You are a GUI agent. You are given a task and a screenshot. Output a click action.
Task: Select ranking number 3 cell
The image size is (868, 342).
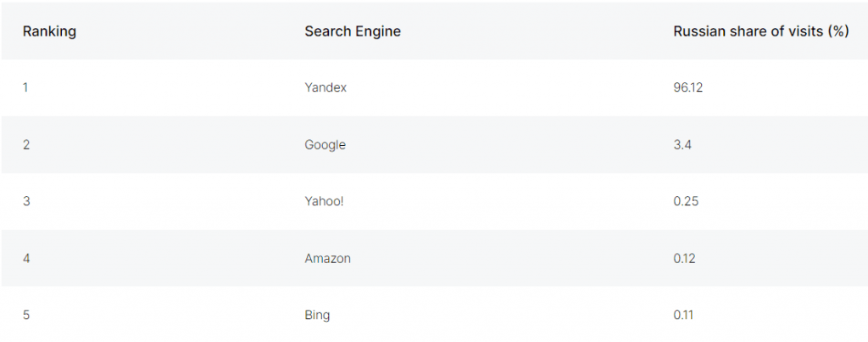[x=26, y=201]
